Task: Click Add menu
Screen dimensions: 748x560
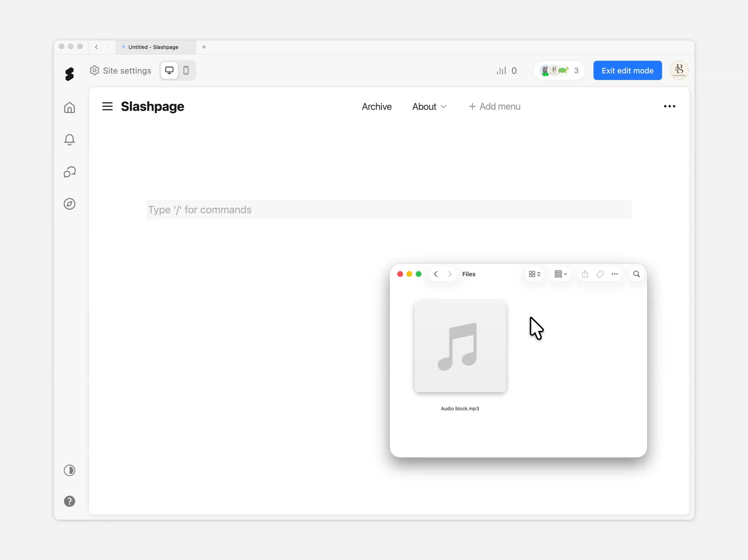Action: click(494, 107)
